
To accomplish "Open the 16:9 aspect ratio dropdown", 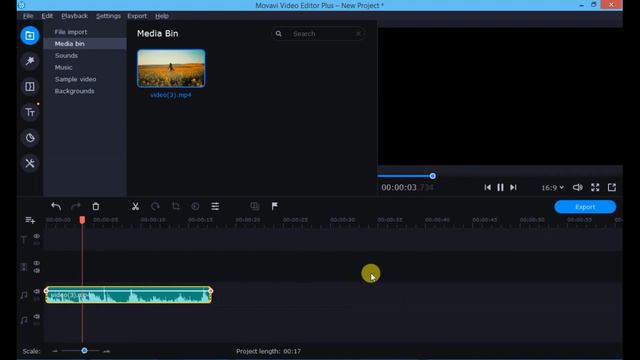I will click(x=552, y=188).
